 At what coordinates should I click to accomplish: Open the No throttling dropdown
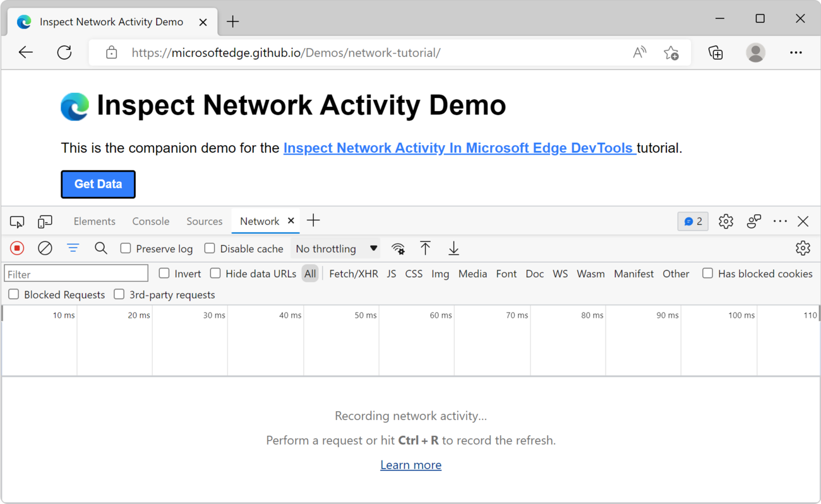[335, 248]
